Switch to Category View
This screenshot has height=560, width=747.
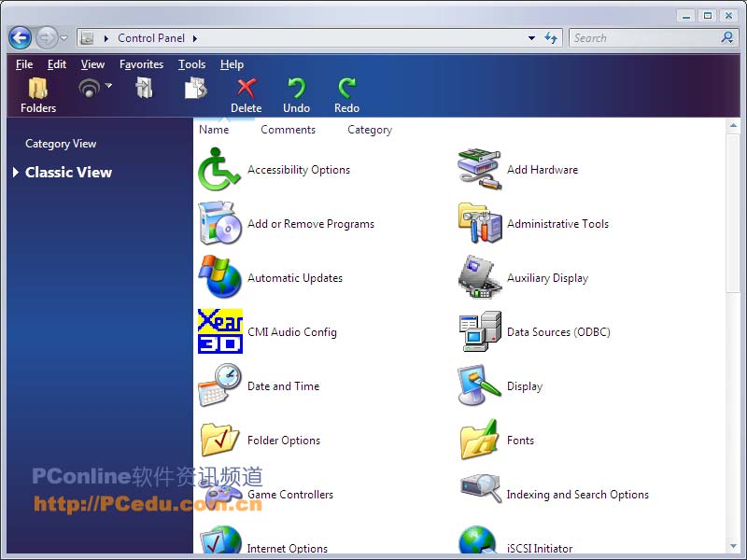tap(61, 144)
